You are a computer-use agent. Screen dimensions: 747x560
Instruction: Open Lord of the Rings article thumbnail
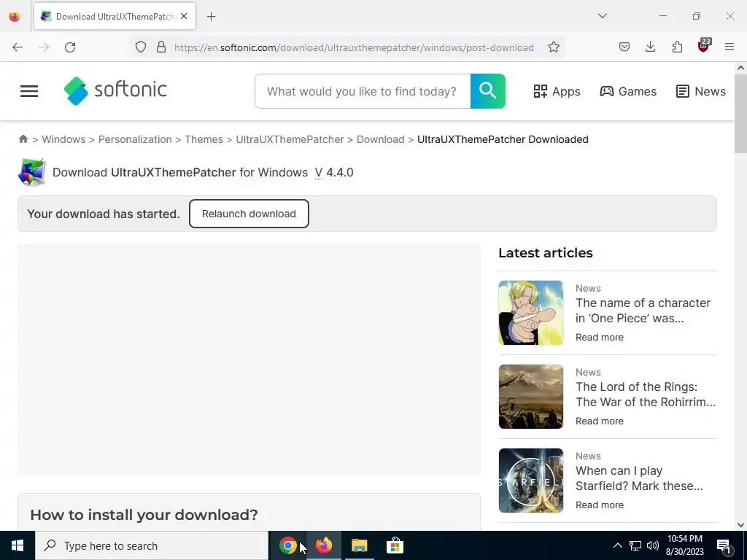pos(531,397)
